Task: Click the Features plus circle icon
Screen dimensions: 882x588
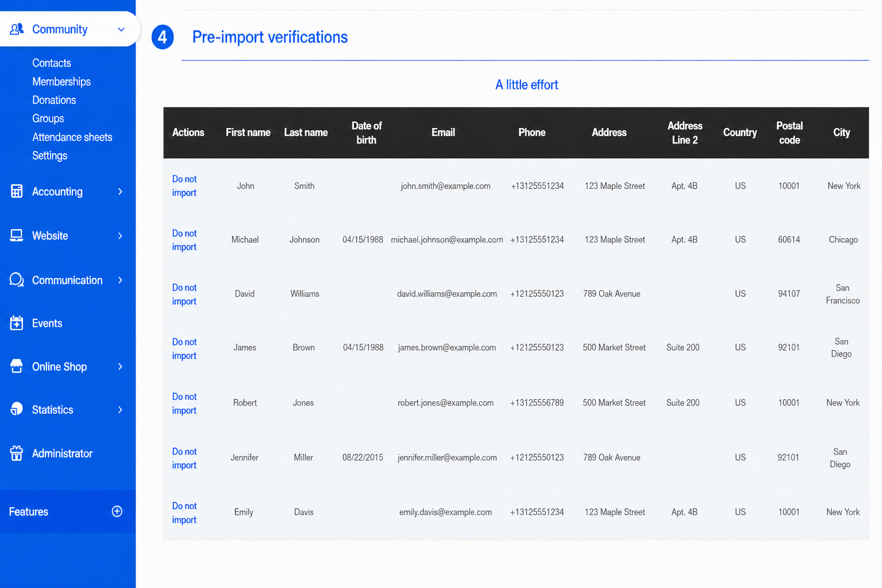Action: click(x=117, y=511)
